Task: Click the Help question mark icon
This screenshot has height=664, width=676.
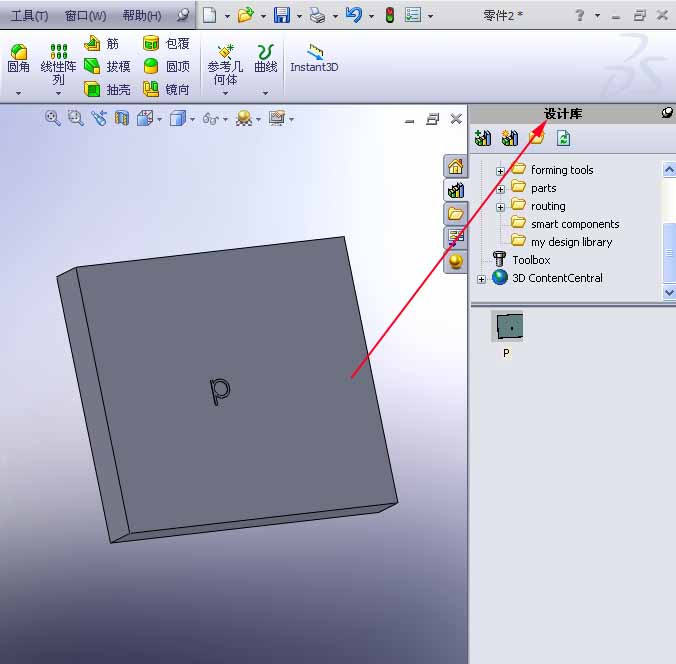Action: click(x=580, y=16)
